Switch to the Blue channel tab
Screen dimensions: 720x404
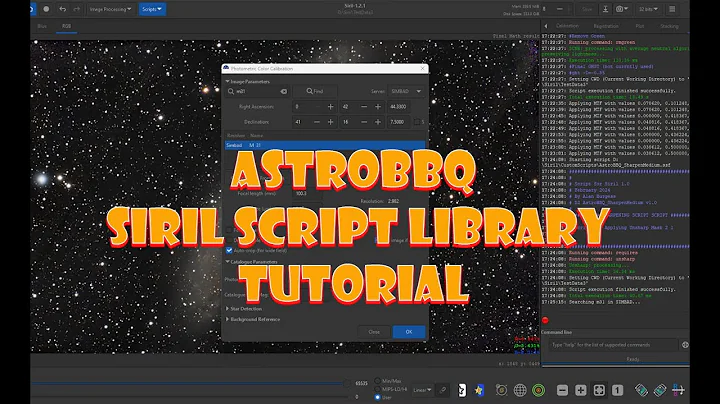pyautogui.click(x=42, y=26)
